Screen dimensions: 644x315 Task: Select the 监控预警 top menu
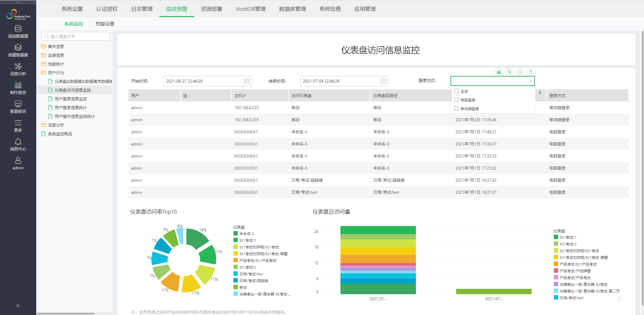click(177, 9)
